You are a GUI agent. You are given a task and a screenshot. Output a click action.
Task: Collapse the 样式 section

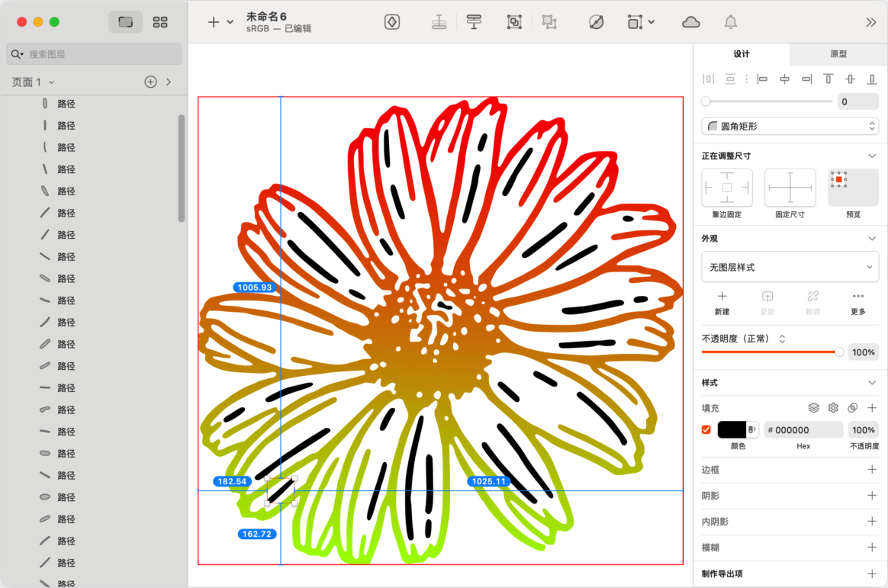871,383
